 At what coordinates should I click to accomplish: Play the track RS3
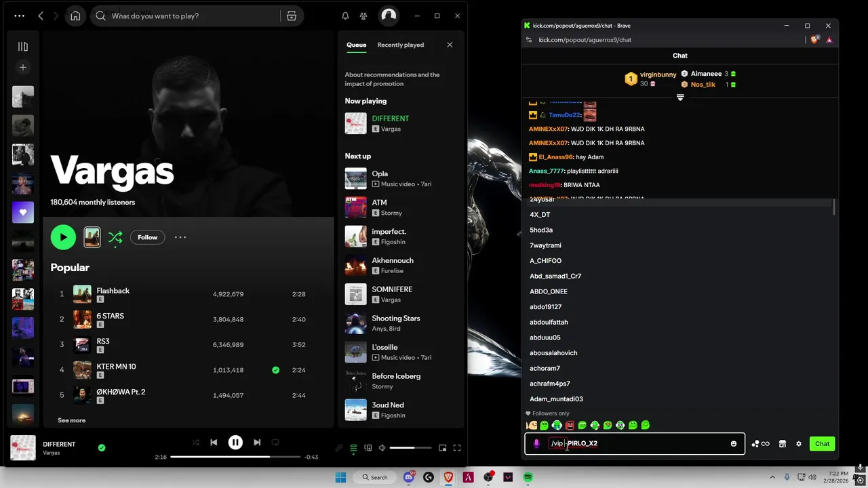(x=102, y=341)
